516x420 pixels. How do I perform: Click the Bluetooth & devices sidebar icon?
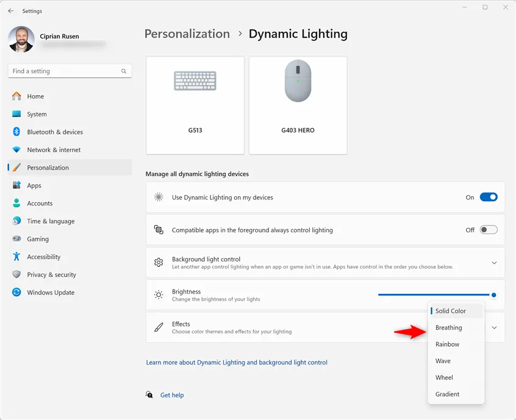pyautogui.click(x=16, y=132)
